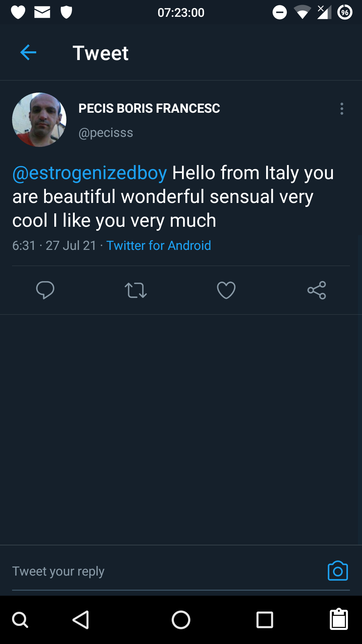Open the 'Twitter for Android' source link

(x=159, y=246)
